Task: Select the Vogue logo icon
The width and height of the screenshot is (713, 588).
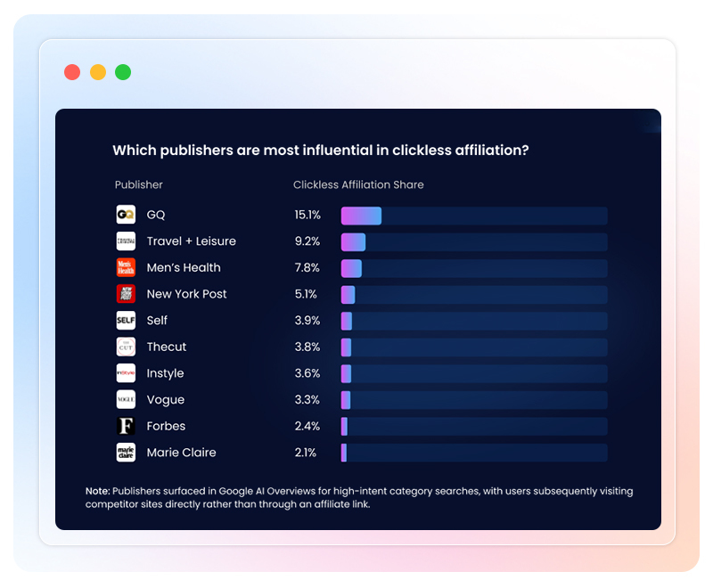Action: tap(126, 399)
